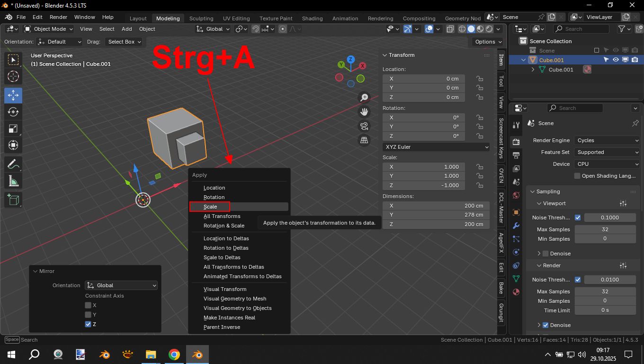Click the Scale Z value field
Viewport: 644px width, 364px height.
423,185
